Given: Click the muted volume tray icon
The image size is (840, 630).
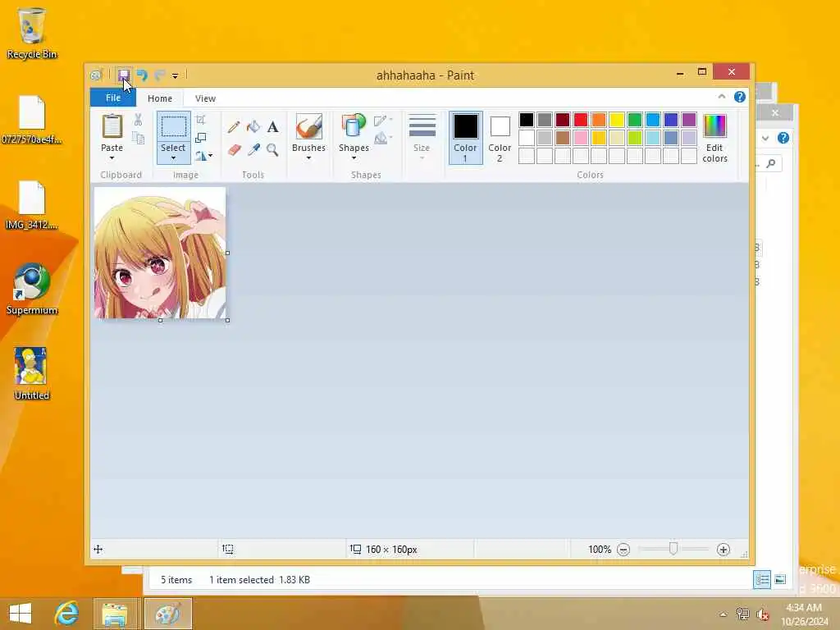Looking at the screenshot, I should (x=762, y=614).
